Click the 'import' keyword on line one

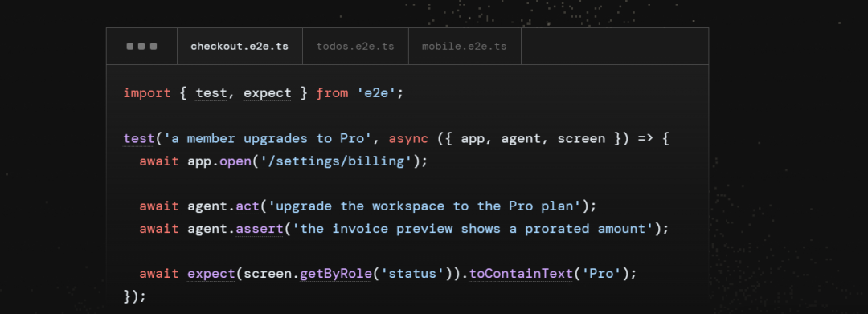[147, 93]
